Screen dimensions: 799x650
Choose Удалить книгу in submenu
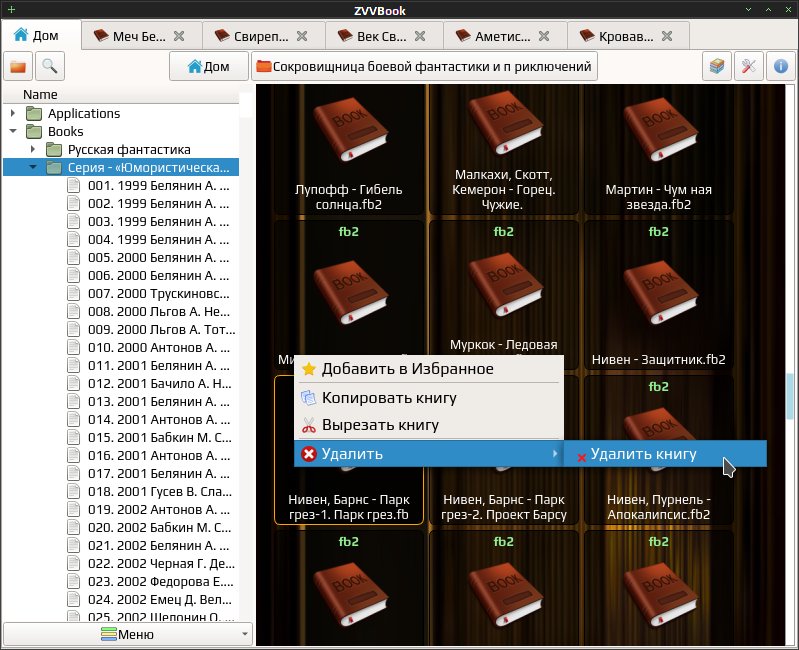coord(665,453)
